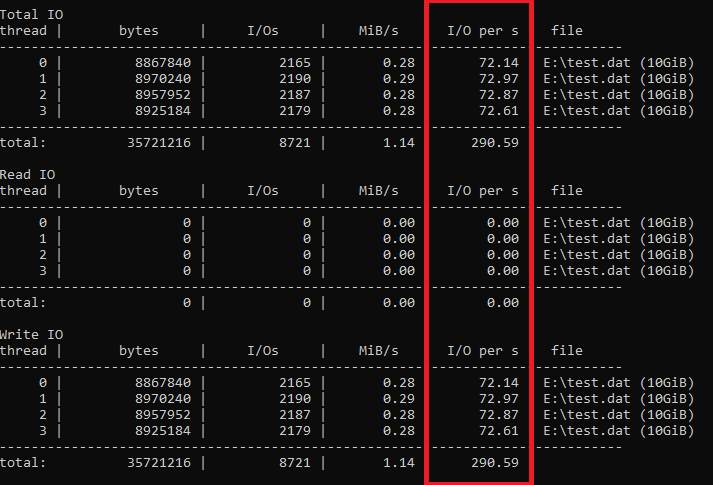Screen dimensions: 713x485
Task: Click total 290.59 in Total IO table
Action: point(495,143)
